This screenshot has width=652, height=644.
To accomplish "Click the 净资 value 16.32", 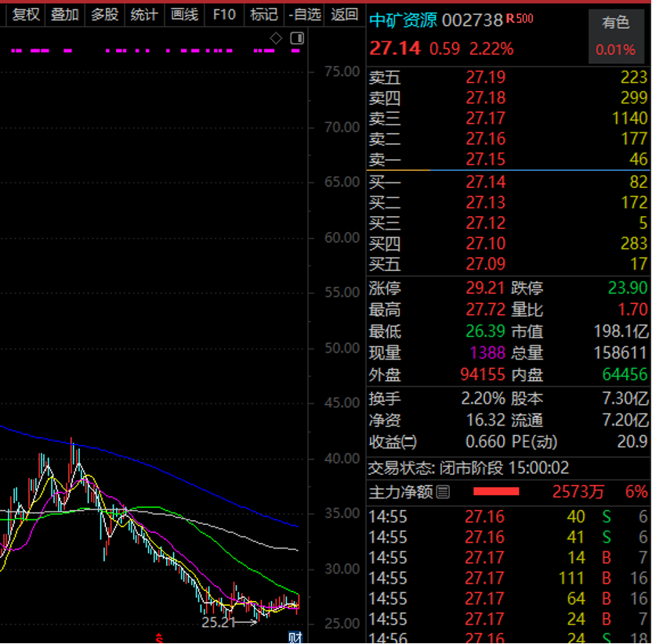I will click(x=485, y=420).
